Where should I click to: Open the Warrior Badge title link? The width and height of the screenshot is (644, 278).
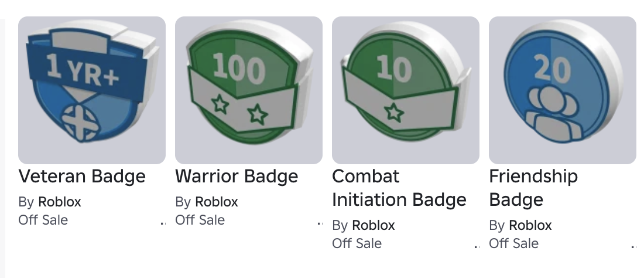[x=237, y=177]
